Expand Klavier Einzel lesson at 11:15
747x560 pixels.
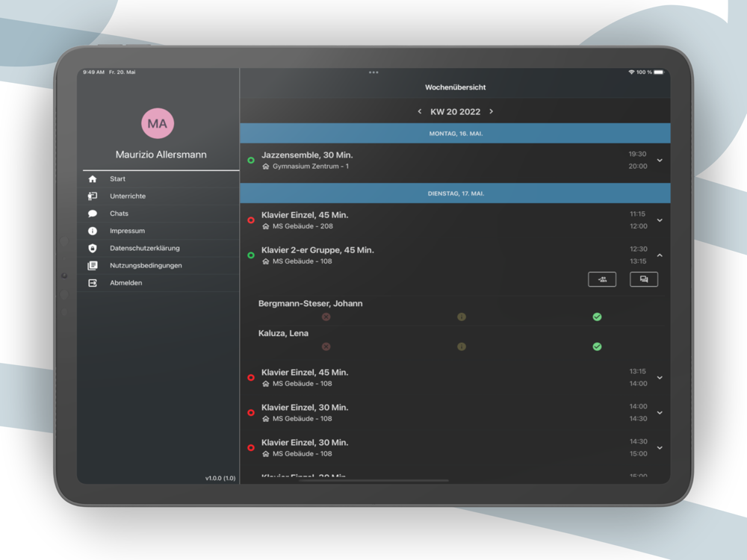[x=660, y=220]
